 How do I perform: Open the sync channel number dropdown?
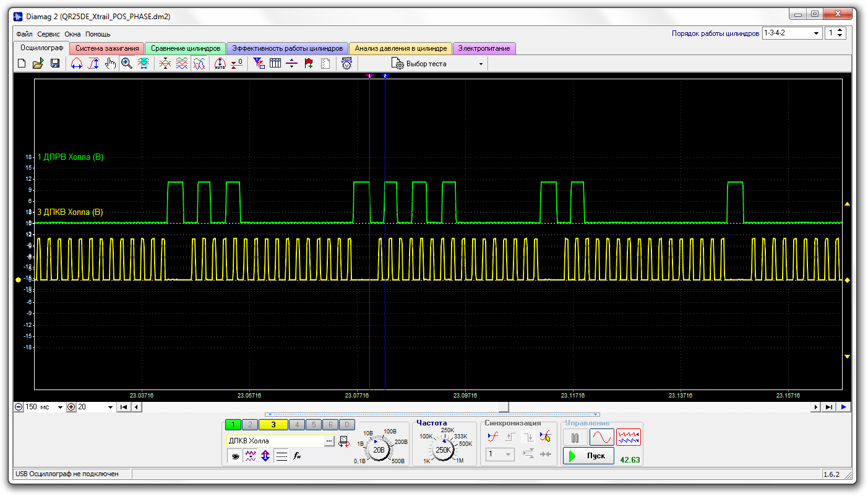500,455
